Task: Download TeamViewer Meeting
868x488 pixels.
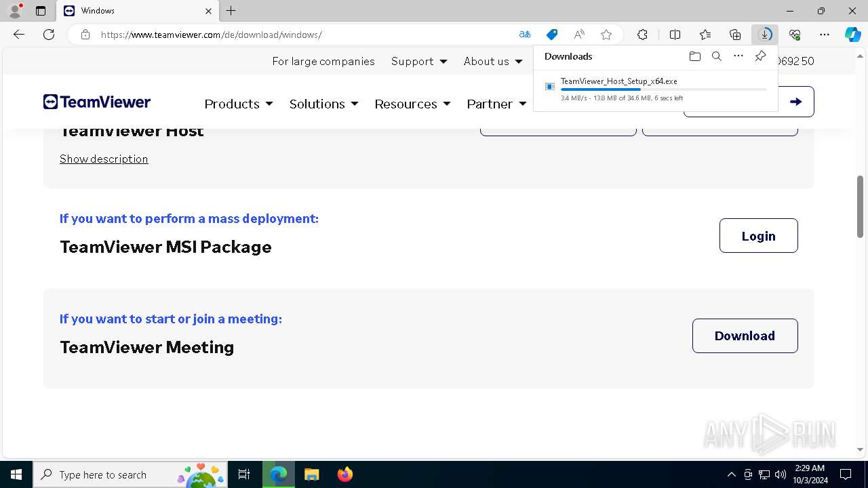Action: pos(745,335)
